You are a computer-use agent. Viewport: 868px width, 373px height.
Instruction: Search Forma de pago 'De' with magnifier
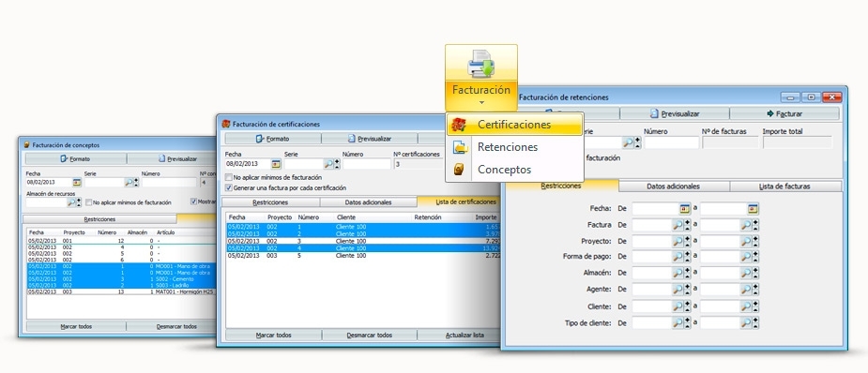coord(678,257)
